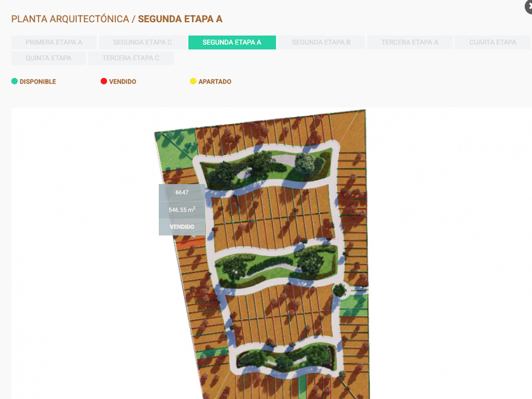Image resolution: width=532 pixels, height=399 pixels.
Task: Open the SEGUNDA ETAPA C tab
Action: pyautogui.click(x=142, y=42)
